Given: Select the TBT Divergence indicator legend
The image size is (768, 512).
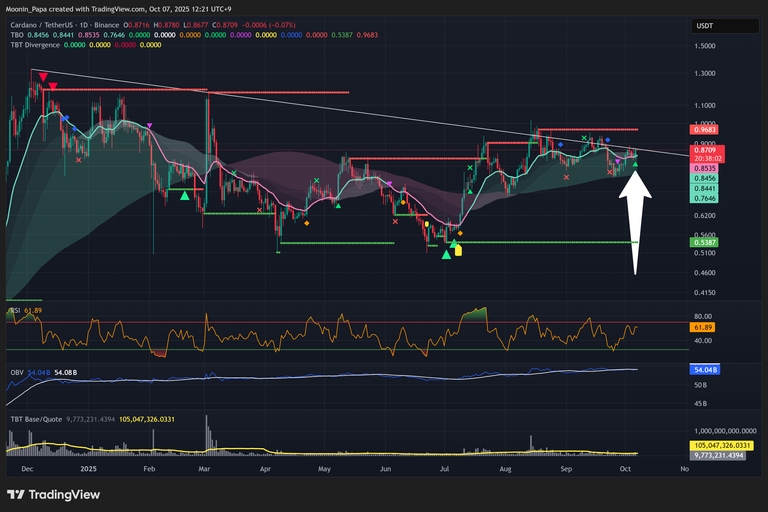Looking at the screenshot, I should point(39,44).
